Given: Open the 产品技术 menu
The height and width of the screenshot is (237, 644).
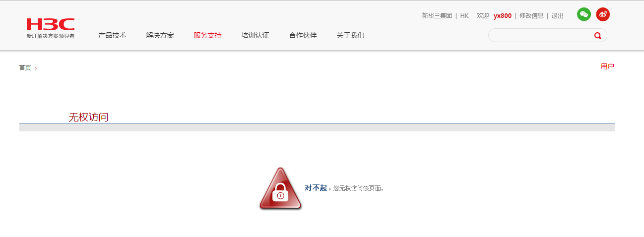Looking at the screenshot, I should click(x=112, y=35).
